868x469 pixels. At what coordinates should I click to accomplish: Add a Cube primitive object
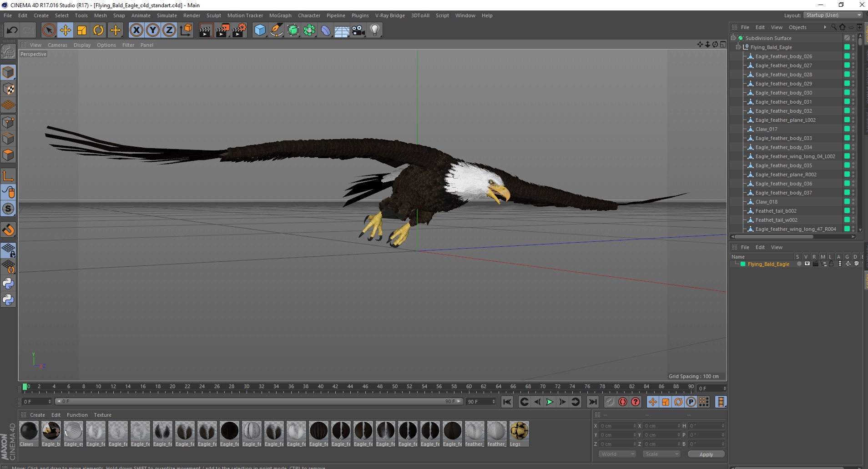[x=260, y=30]
